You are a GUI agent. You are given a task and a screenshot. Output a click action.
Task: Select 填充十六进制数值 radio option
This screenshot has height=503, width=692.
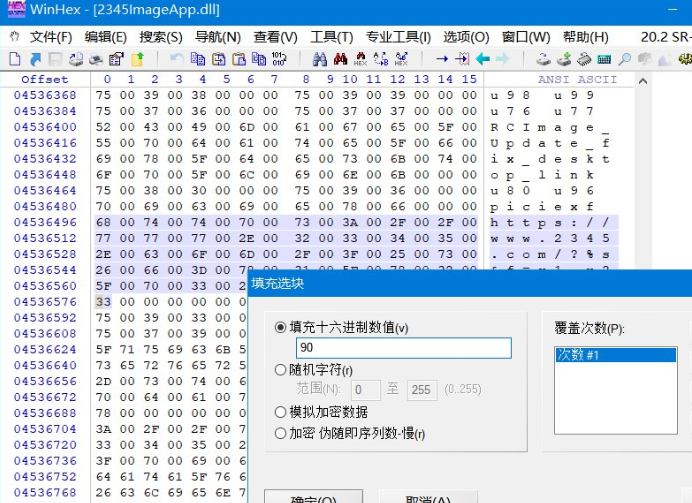pos(280,327)
